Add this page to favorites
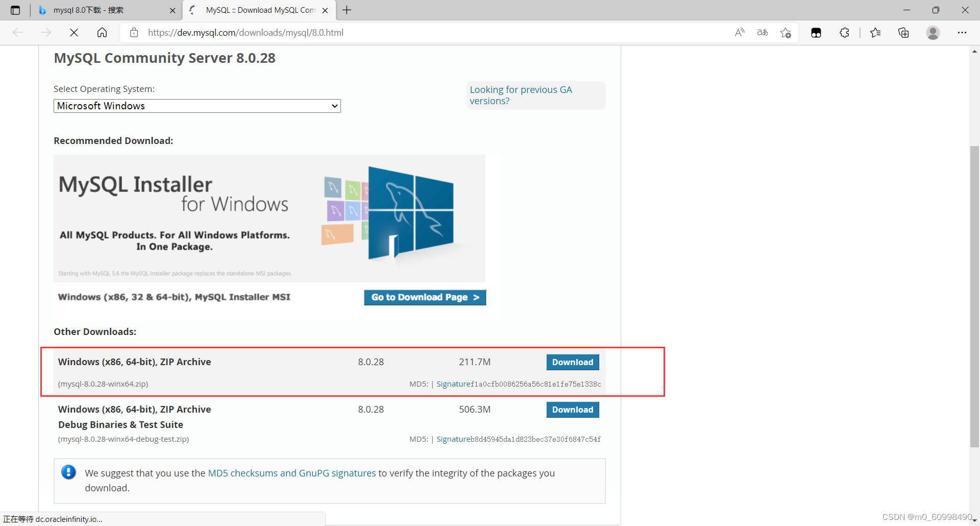This screenshot has width=980, height=526. coord(786,33)
